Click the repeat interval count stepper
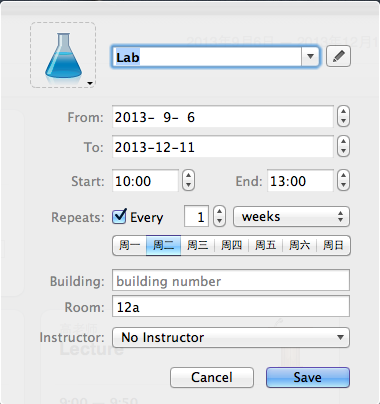 click(x=219, y=217)
